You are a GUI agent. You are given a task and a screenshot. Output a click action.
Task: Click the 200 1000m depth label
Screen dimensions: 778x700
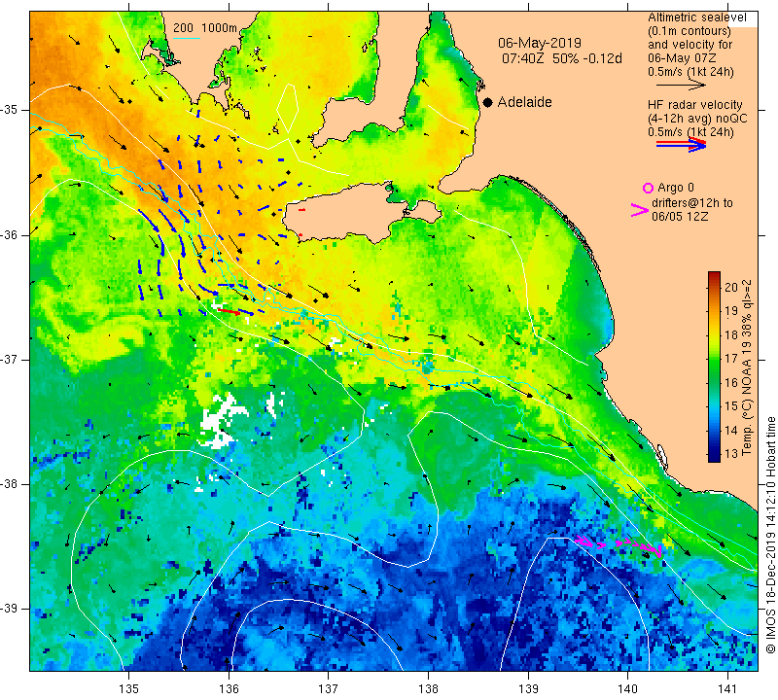(x=205, y=28)
